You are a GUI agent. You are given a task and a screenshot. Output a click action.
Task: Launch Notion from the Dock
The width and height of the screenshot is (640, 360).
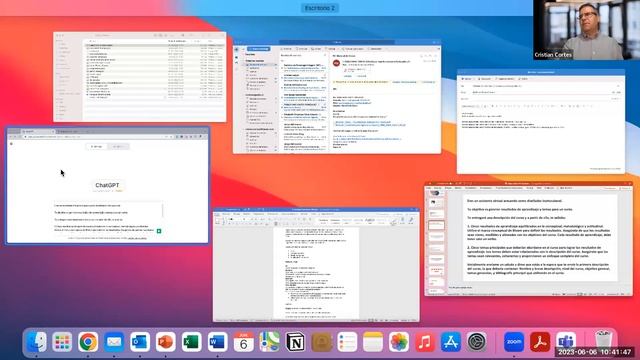[x=296, y=342]
